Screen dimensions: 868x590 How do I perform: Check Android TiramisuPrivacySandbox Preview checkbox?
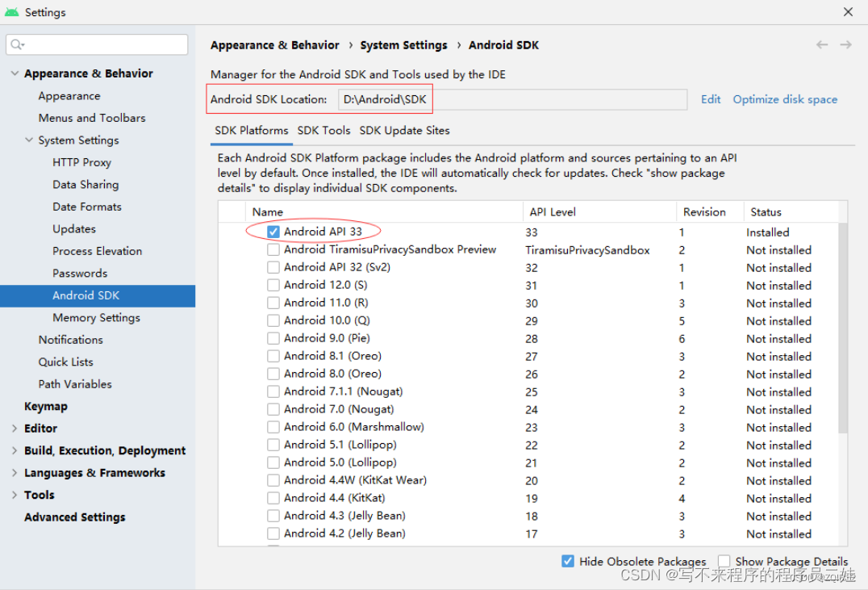click(x=273, y=250)
